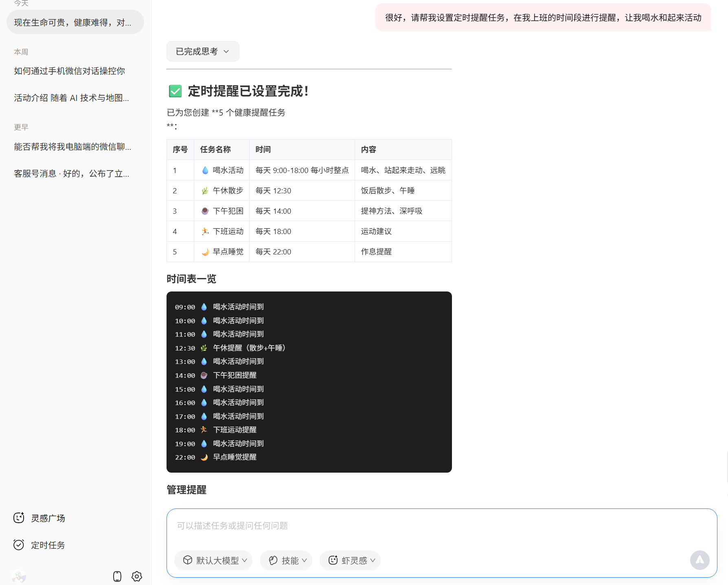The width and height of the screenshot is (728, 585).
Task: Open the settings gear icon
Action: 137,576
